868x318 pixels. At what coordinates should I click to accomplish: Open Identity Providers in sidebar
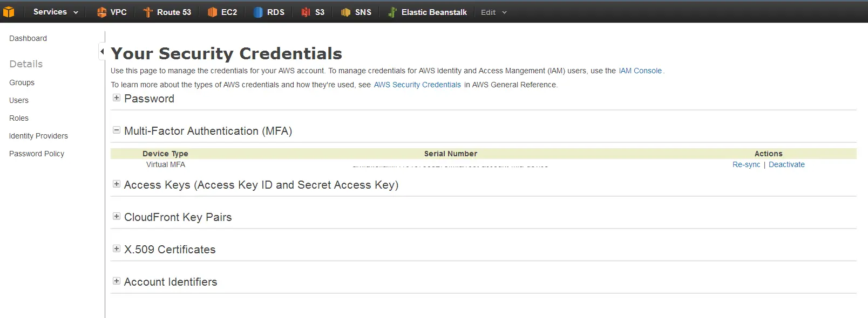(x=38, y=136)
